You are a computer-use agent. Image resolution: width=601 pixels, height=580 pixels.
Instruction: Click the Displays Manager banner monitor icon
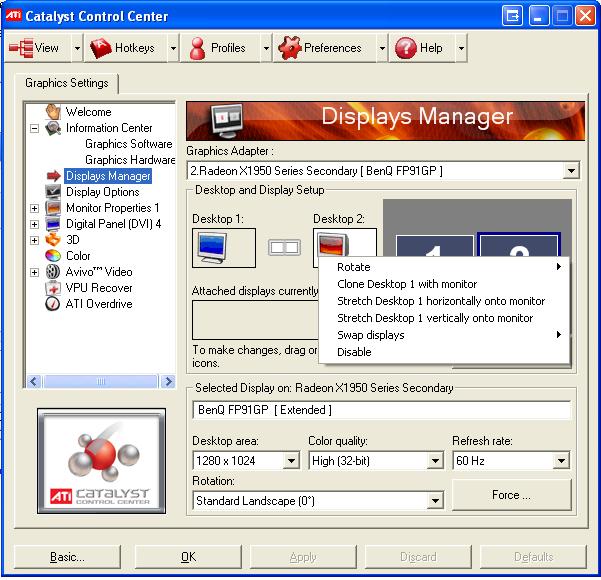[x=227, y=121]
